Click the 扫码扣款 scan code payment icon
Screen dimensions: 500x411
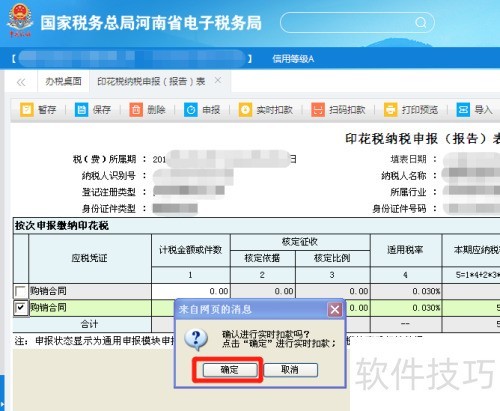(318, 110)
